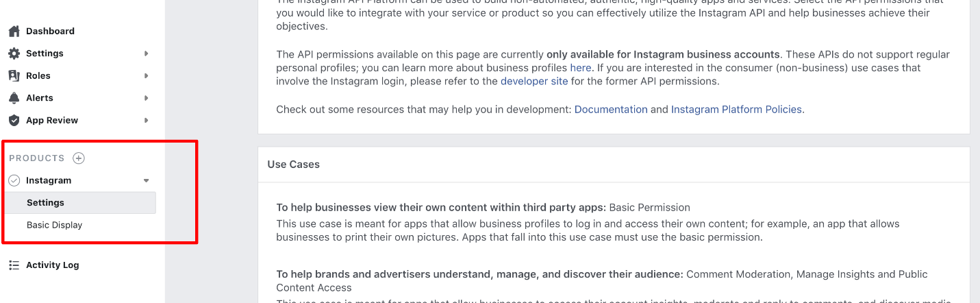
Task: Open the Instagram Platform Policies link
Action: click(x=736, y=109)
